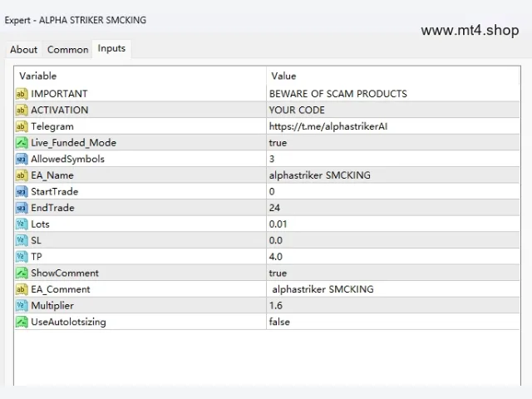
Task: Select the ShowComment variable name
Action: (65, 273)
